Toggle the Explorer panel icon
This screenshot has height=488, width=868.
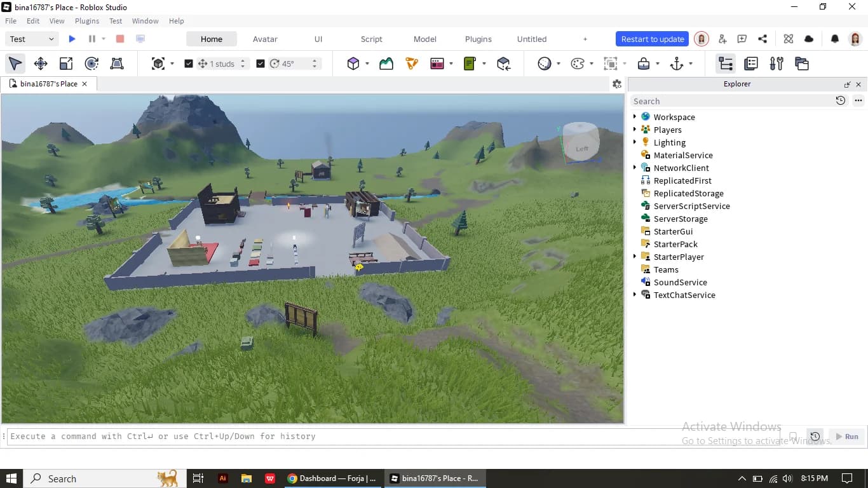click(x=726, y=64)
